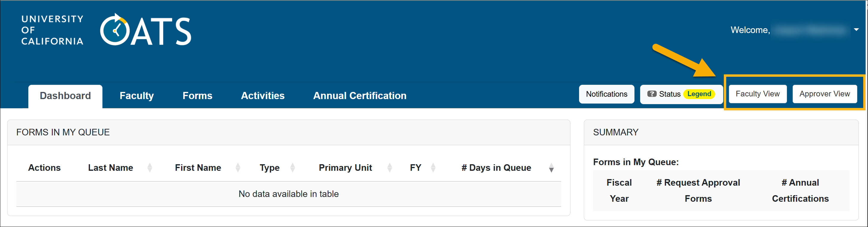Click the UC OATS logo
This screenshot has height=227, width=868.
pyautogui.click(x=145, y=30)
